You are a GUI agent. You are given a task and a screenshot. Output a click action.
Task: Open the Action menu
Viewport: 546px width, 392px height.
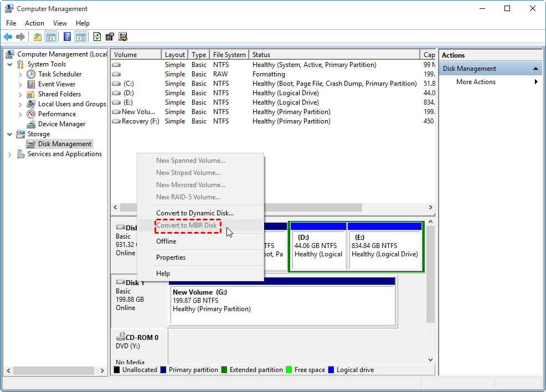(x=34, y=23)
